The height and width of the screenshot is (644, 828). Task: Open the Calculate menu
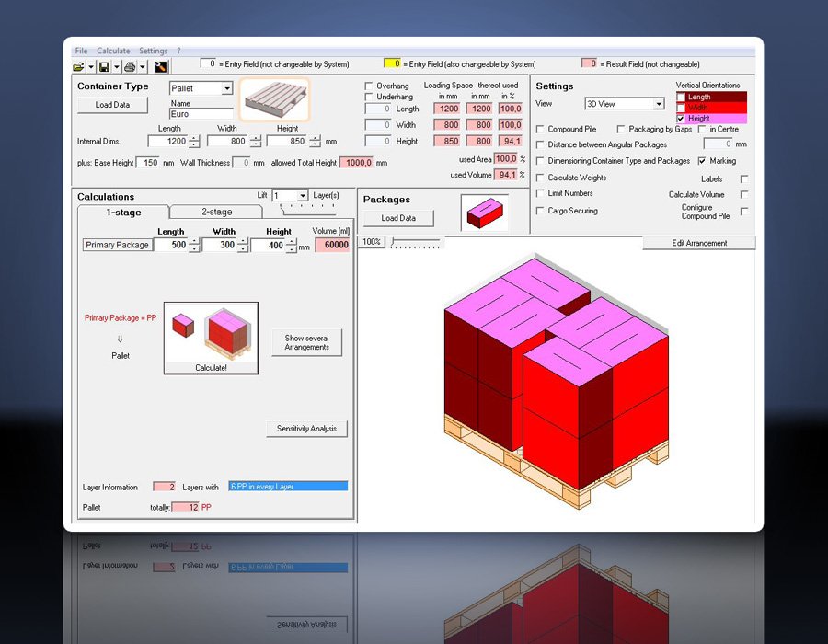pyautogui.click(x=113, y=51)
